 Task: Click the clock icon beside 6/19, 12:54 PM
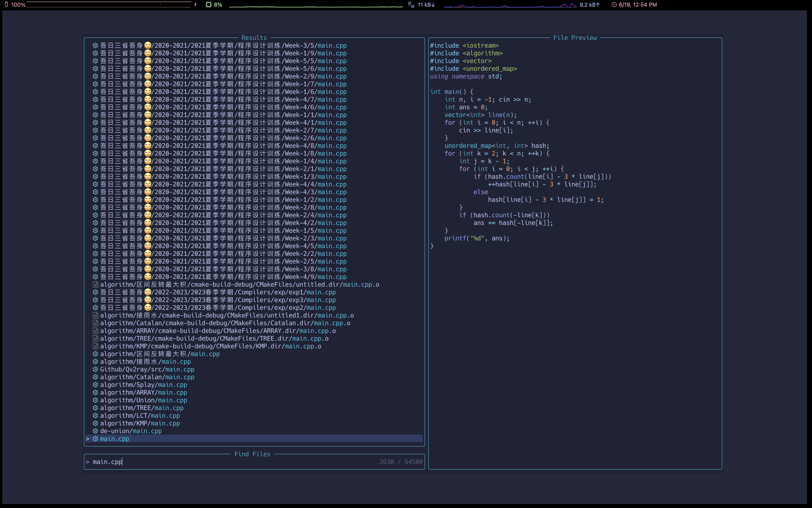[x=614, y=5]
